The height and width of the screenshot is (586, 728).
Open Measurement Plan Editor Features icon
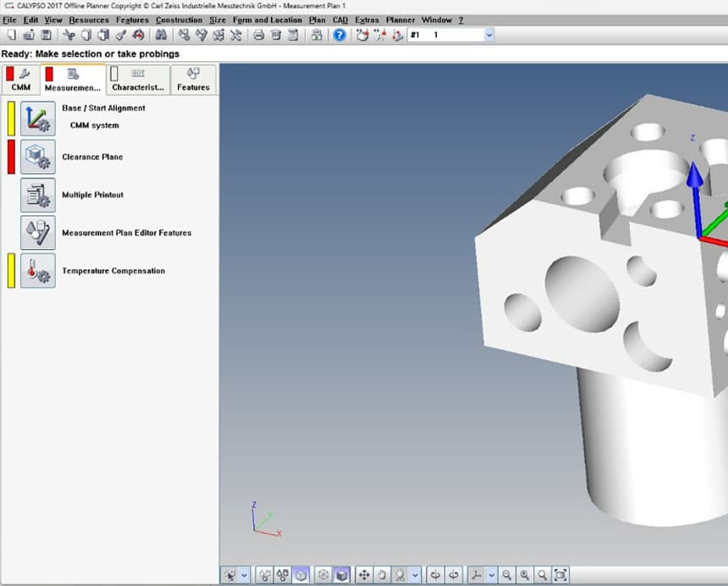(x=37, y=233)
